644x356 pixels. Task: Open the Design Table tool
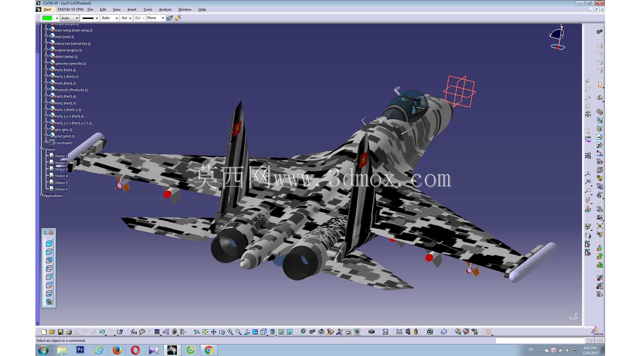point(157,332)
